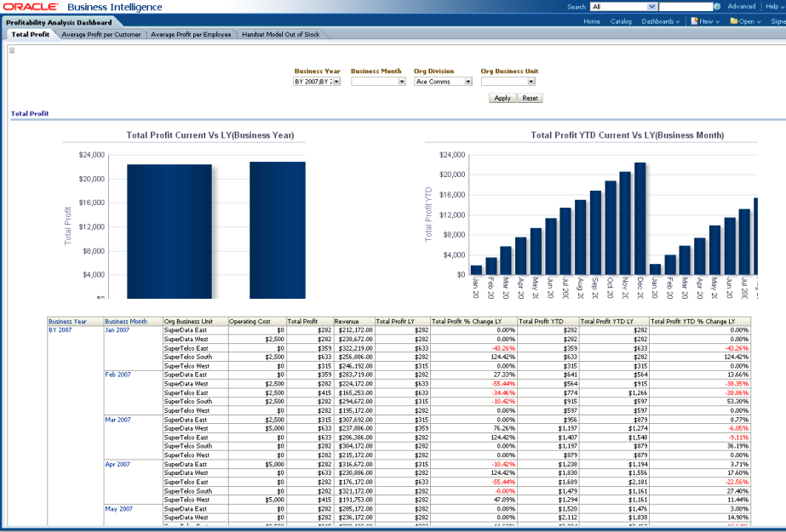Click the red -22.56% YTD change value
The width and height of the screenshot is (786, 532).
737,482
